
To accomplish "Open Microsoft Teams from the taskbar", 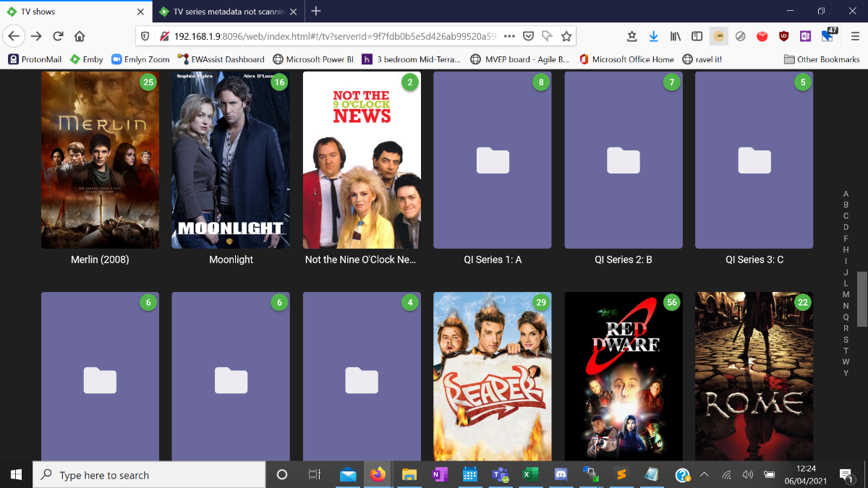I will (501, 475).
